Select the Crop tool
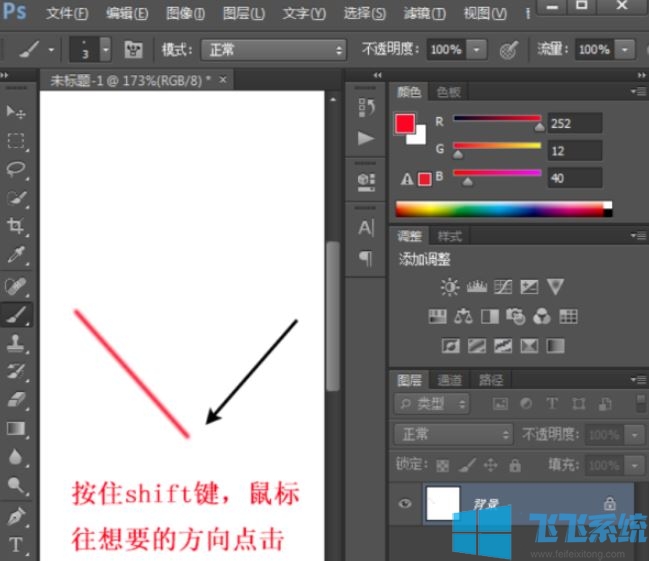Screen dimensions: 649x561 pyautogui.click(x=17, y=226)
